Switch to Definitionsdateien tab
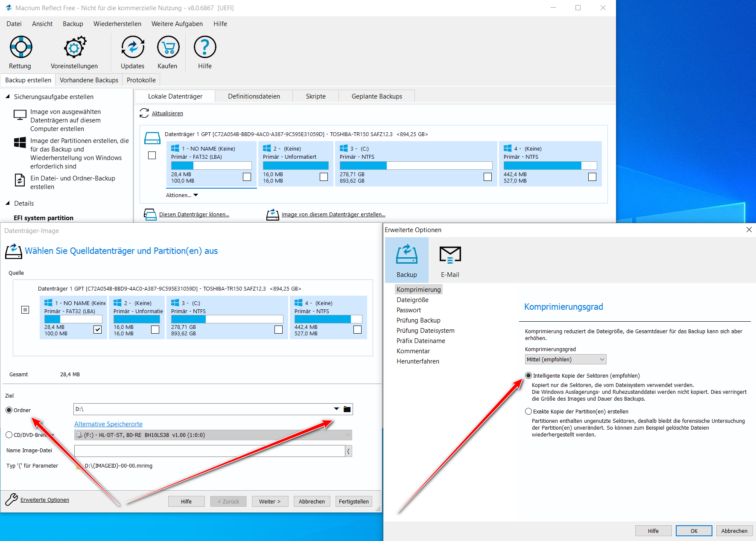The image size is (756, 541). [x=254, y=96]
